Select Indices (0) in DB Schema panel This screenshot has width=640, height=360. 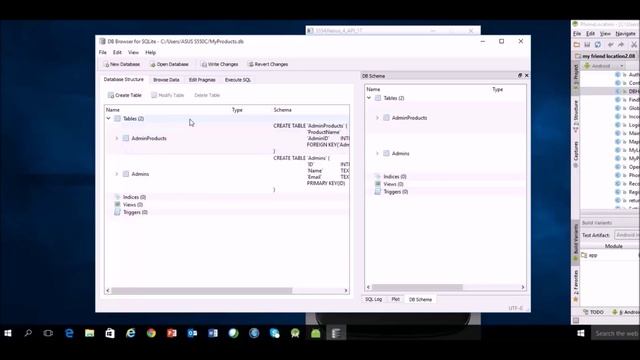click(395, 176)
